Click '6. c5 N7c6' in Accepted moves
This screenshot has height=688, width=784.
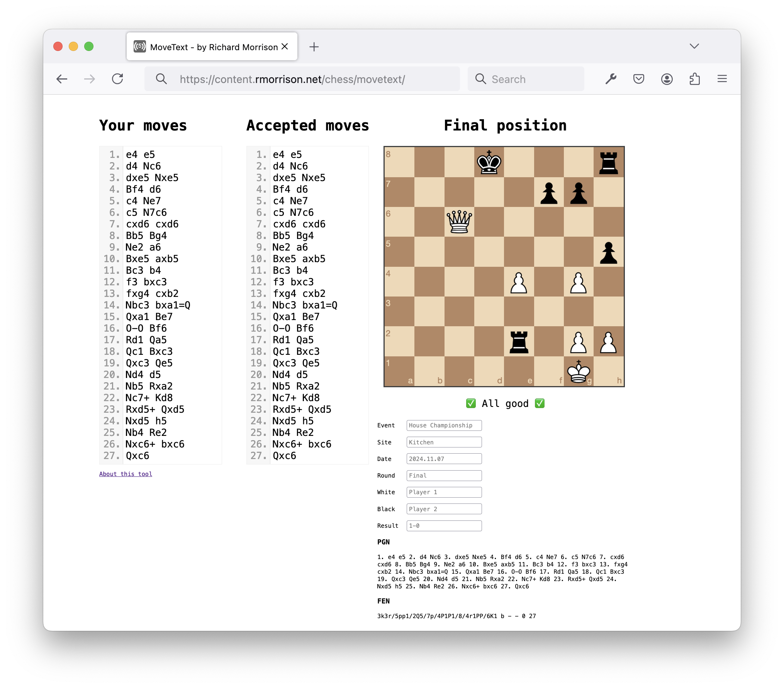click(x=293, y=212)
